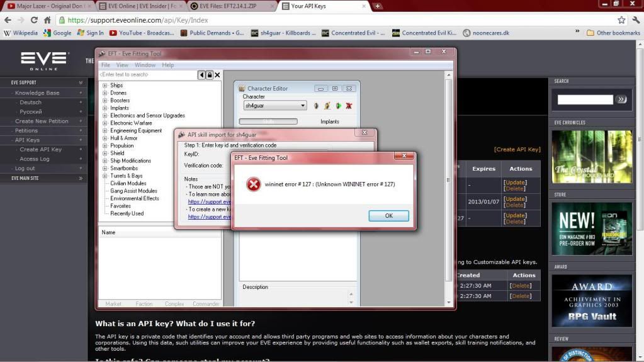
Task: Expand the Boosters tree node
Action: [105, 101]
